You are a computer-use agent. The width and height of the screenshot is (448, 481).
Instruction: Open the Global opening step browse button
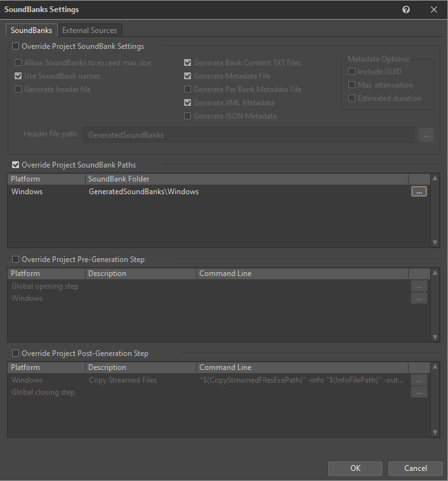coord(419,286)
